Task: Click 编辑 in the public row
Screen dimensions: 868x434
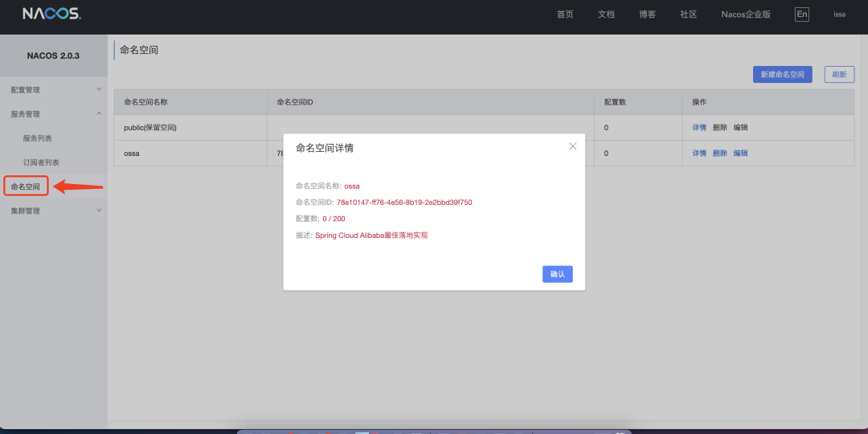Action: (741, 127)
